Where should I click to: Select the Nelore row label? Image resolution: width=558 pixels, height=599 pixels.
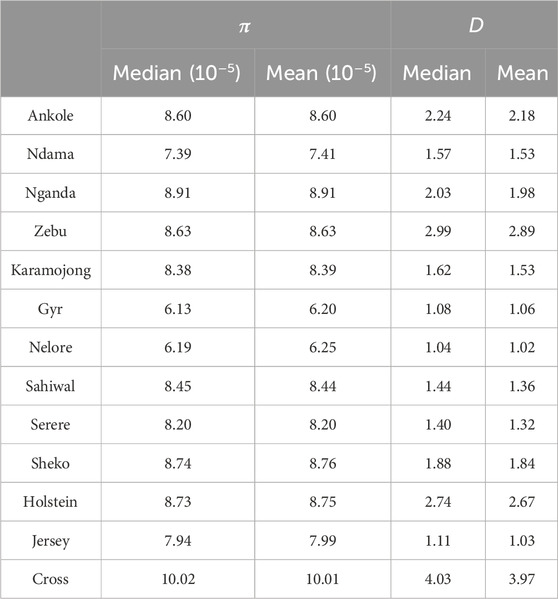point(50,347)
